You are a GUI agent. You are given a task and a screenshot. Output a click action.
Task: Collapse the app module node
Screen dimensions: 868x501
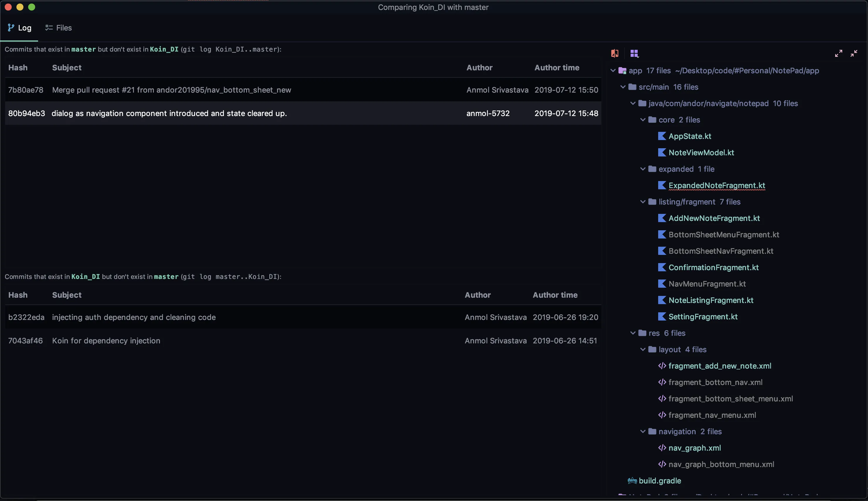(613, 71)
